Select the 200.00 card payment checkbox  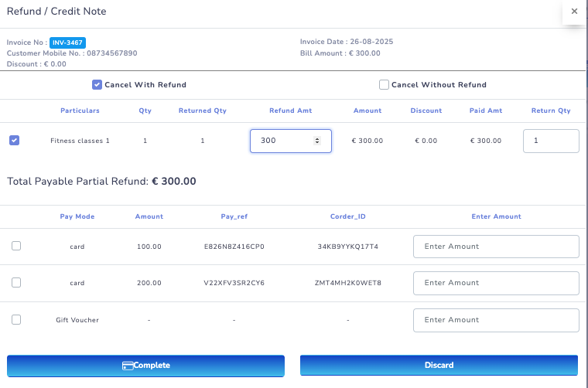click(x=16, y=283)
